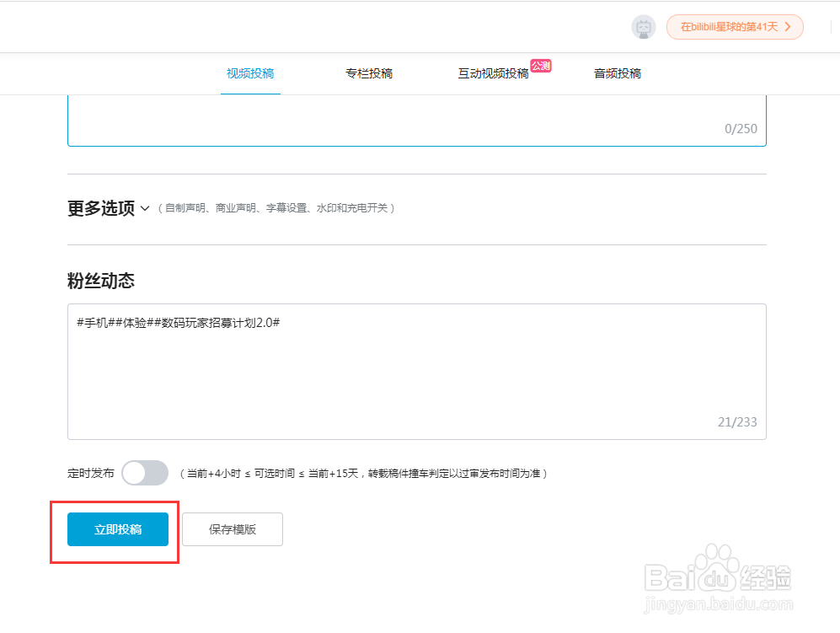Screen dimensions: 840x633
Task: Open the 在bilibili星球的第41天 badge link
Action: pyautogui.click(x=735, y=27)
